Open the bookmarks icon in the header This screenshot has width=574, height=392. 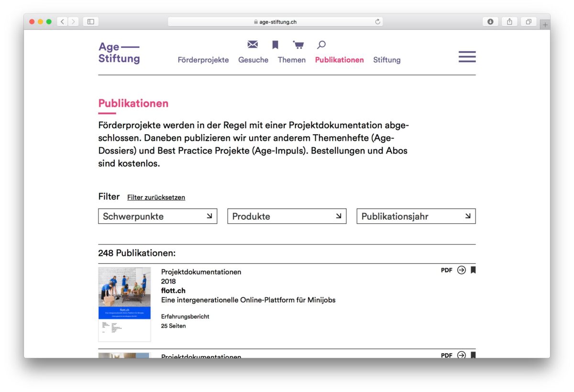click(276, 45)
